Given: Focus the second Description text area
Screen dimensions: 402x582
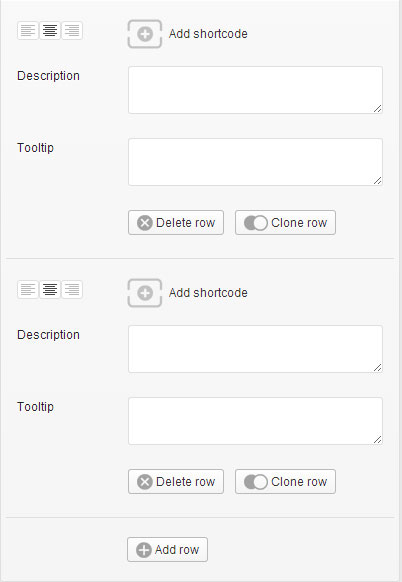Looking at the screenshot, I should tap(255, 349).
